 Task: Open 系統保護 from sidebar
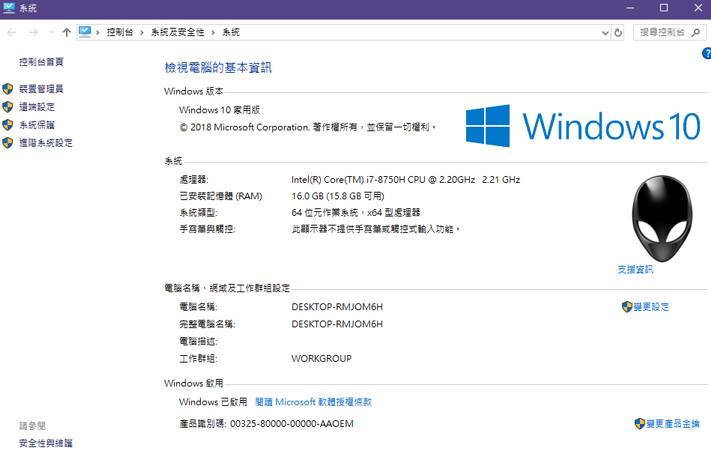click(x=37, y=125)
